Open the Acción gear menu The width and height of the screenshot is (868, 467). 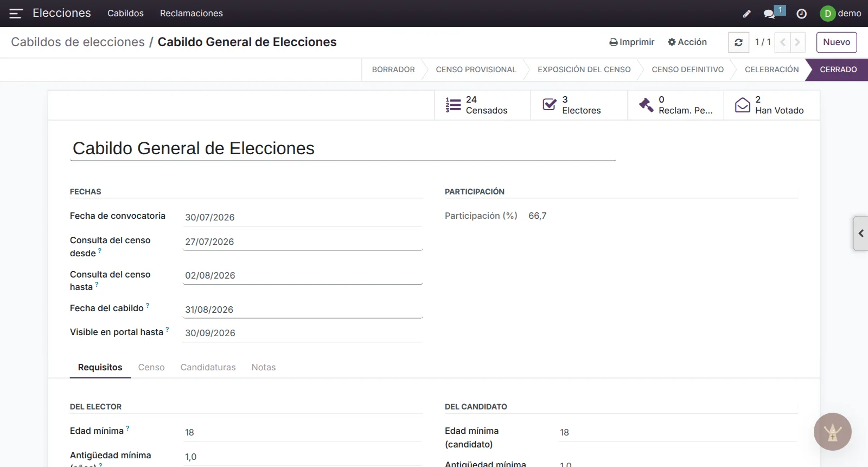(x=687, y=42)
